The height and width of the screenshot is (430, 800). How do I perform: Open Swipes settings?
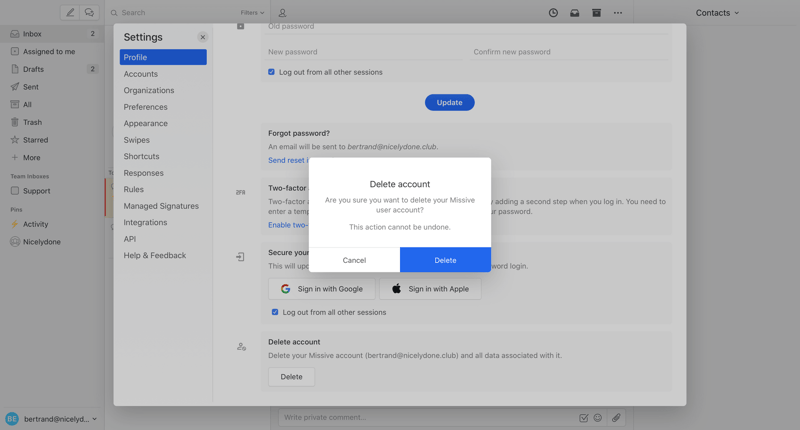pos(163,140)
